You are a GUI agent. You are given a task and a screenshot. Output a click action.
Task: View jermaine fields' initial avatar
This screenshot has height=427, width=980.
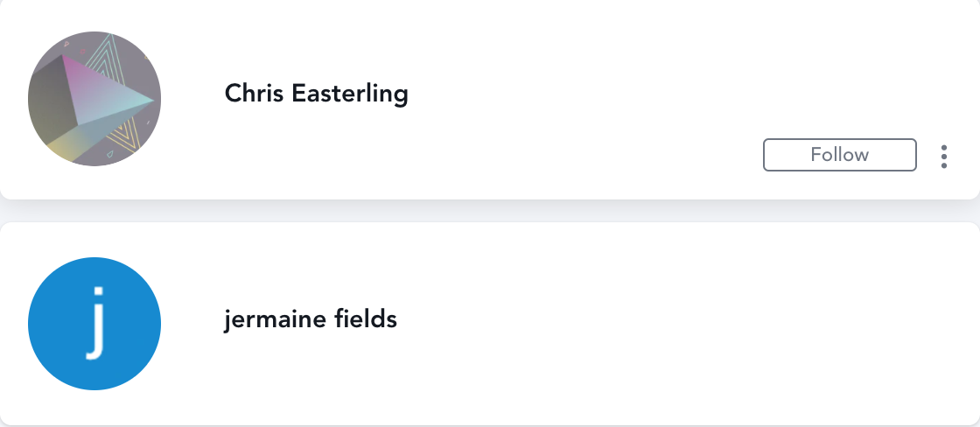(94, 324)
